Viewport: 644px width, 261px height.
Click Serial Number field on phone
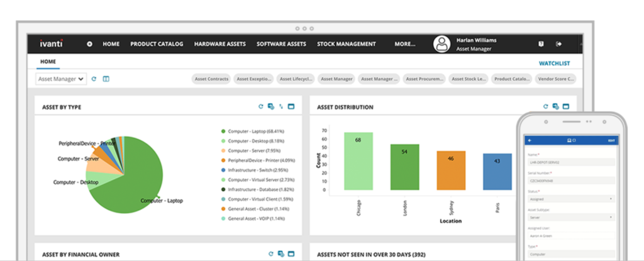(571, 180)
